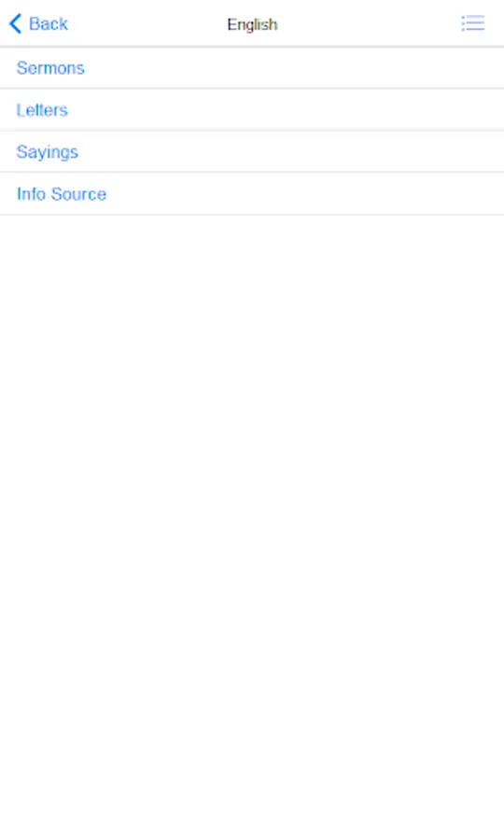Screen dimensions: 504x840
Task: Click the English title in header
Action: click(x=252, y=24)
